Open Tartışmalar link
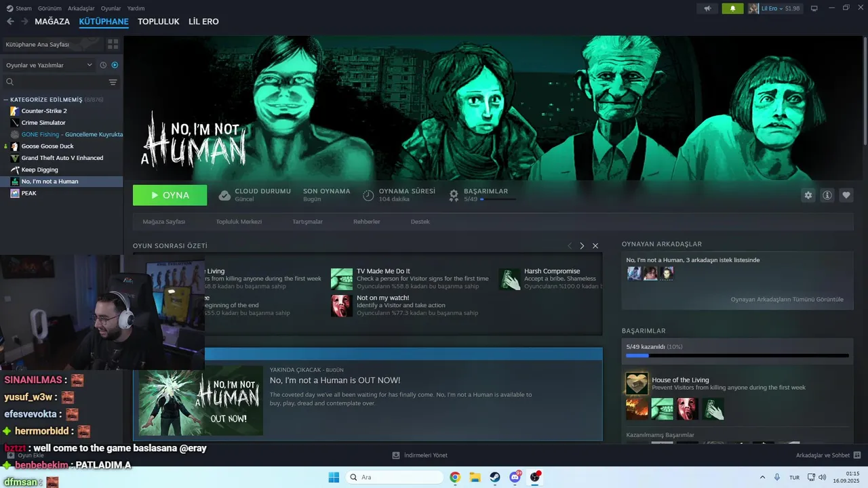The width and height of the screenshot is (868, 488). (x=307, y=222)
